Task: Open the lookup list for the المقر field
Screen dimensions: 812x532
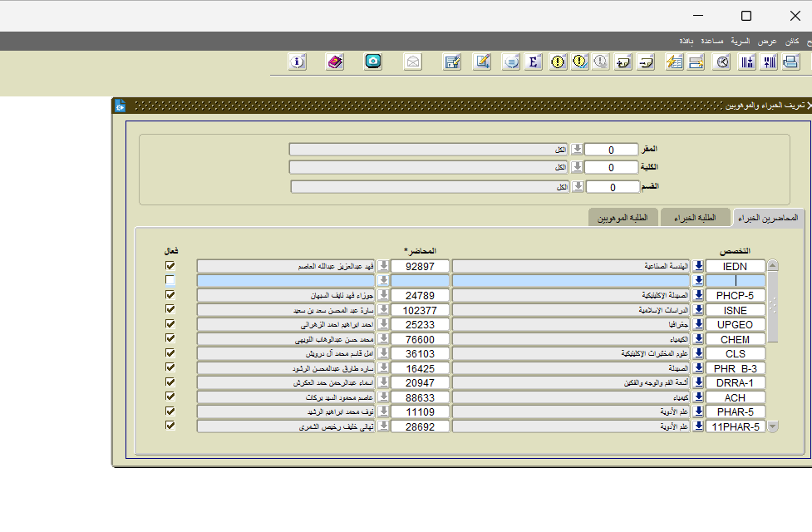Action: [577, 150]
